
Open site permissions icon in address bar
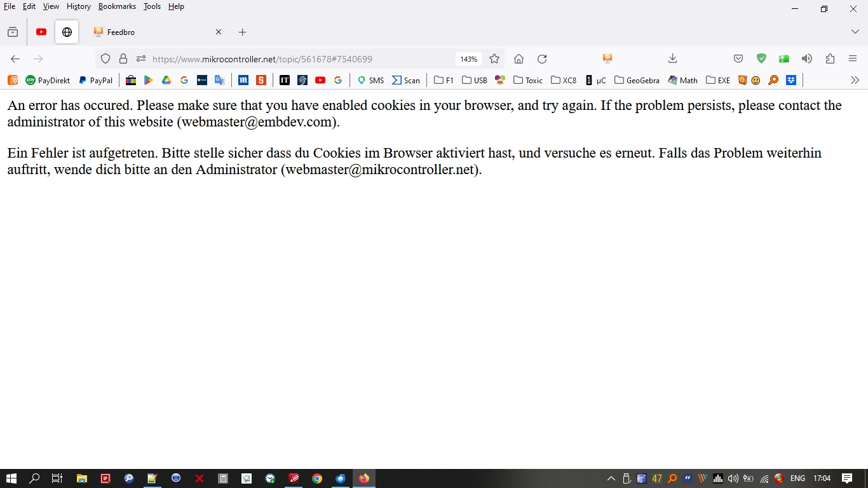tap(141, 58)
